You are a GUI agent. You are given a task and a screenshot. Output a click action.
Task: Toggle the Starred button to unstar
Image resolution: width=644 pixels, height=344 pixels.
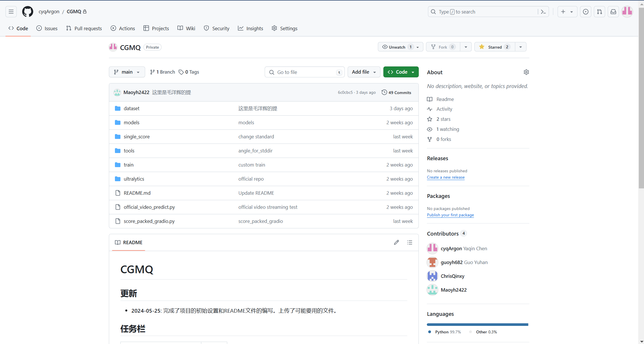pos(494,47)
